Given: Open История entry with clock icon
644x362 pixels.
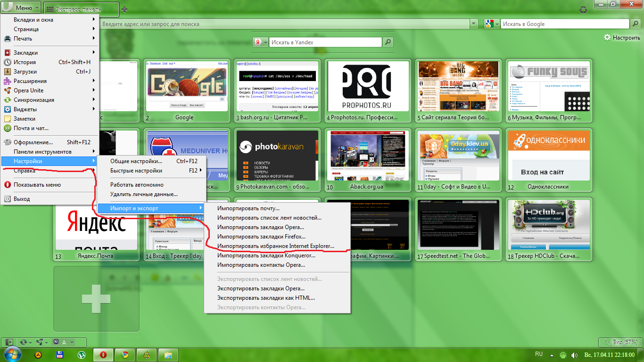Looking at the screenshot, I should click(50, 62).
